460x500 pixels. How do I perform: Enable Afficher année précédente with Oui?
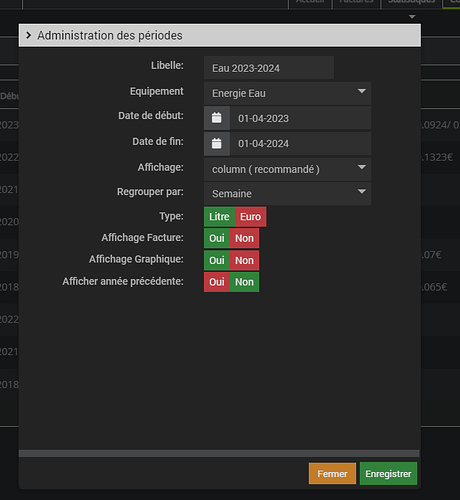click(217, 282)
